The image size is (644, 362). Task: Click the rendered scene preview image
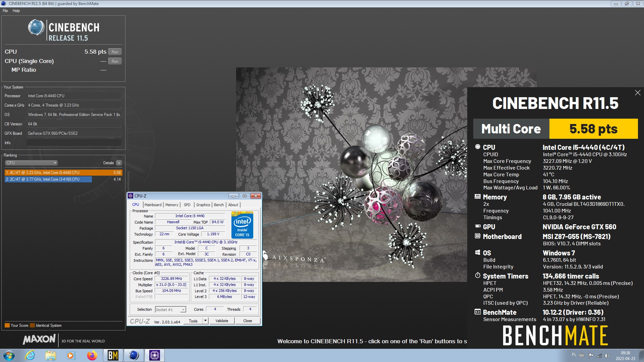pos(352,174)
